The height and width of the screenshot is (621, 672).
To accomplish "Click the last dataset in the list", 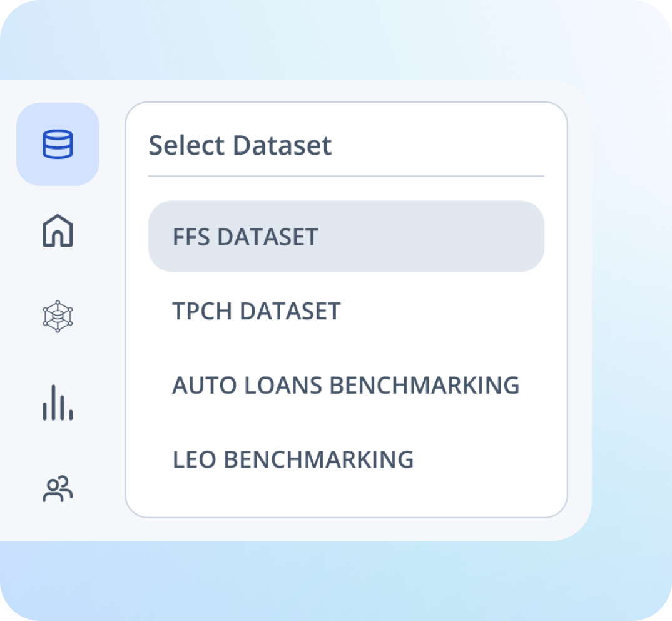I will click(x=293, y=459).
